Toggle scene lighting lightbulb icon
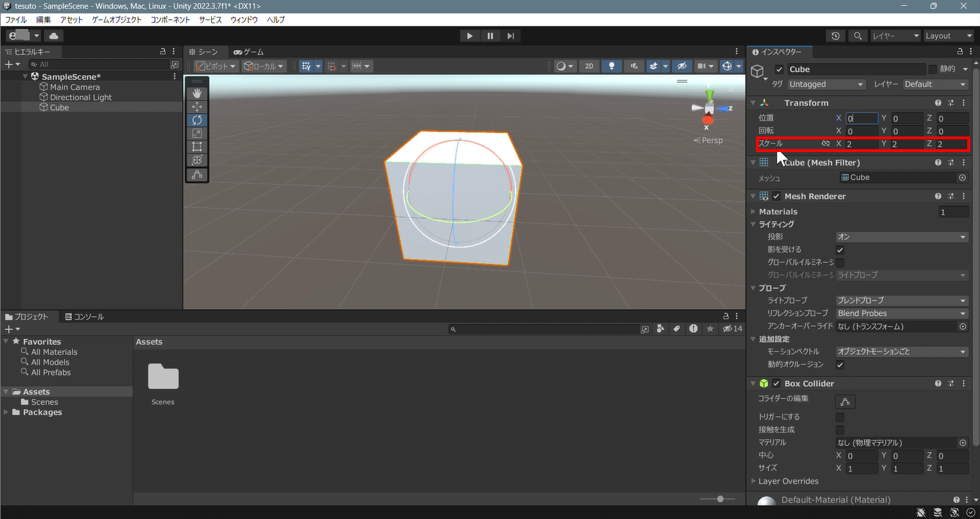Image resolution: width=980 pixels, height=519 pixels. [x=611, y=66]
